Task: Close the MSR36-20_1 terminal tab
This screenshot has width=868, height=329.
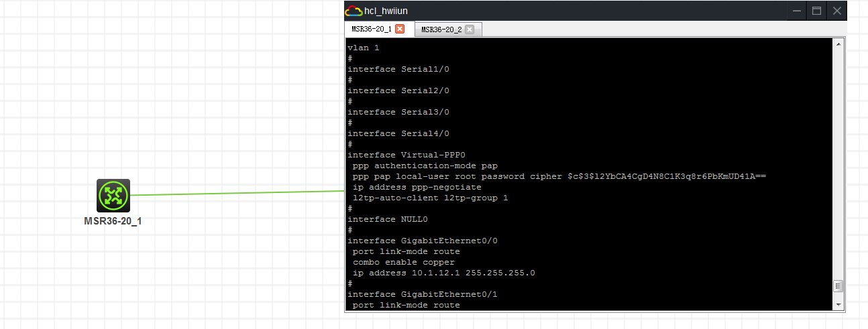Action: point(400,29)
